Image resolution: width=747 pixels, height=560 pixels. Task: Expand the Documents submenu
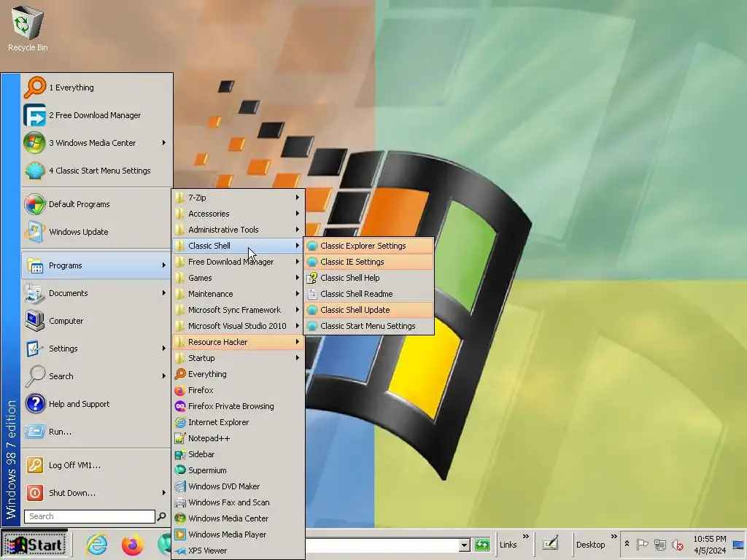[x=97, y=293]
